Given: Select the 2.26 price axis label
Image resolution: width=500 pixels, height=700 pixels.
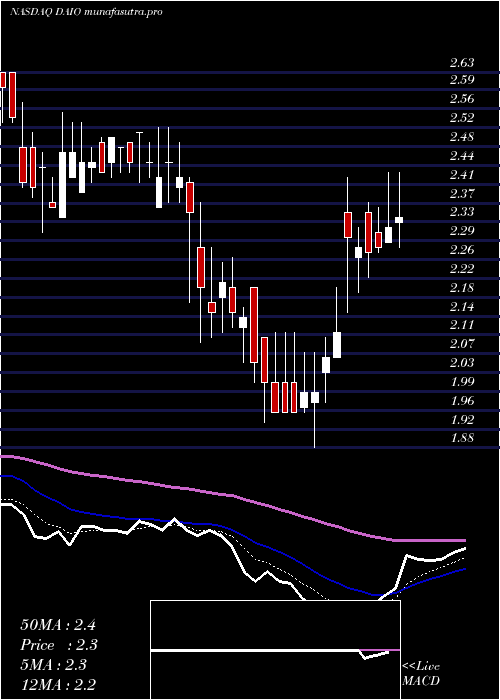Looking at the screenshot, I should (462, 250).
